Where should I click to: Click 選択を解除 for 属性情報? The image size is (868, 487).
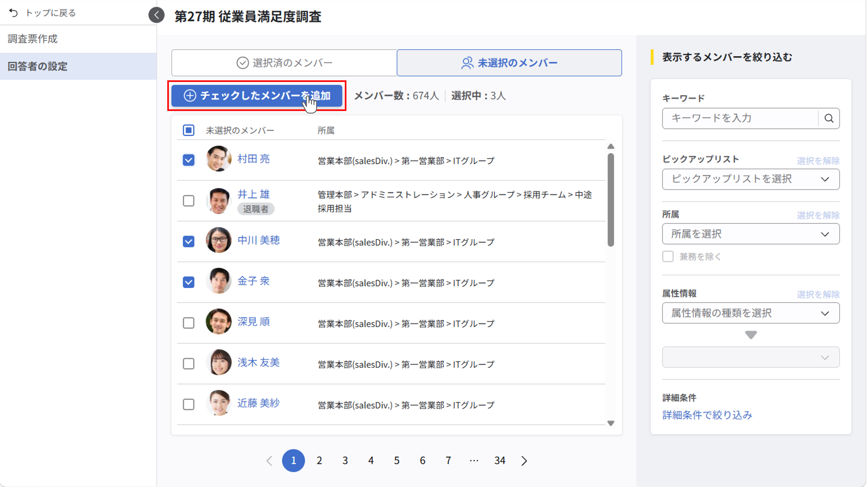point(818,295)
